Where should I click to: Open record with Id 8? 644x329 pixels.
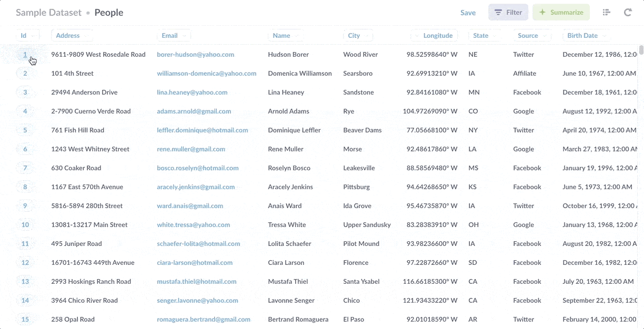point(25,187)
